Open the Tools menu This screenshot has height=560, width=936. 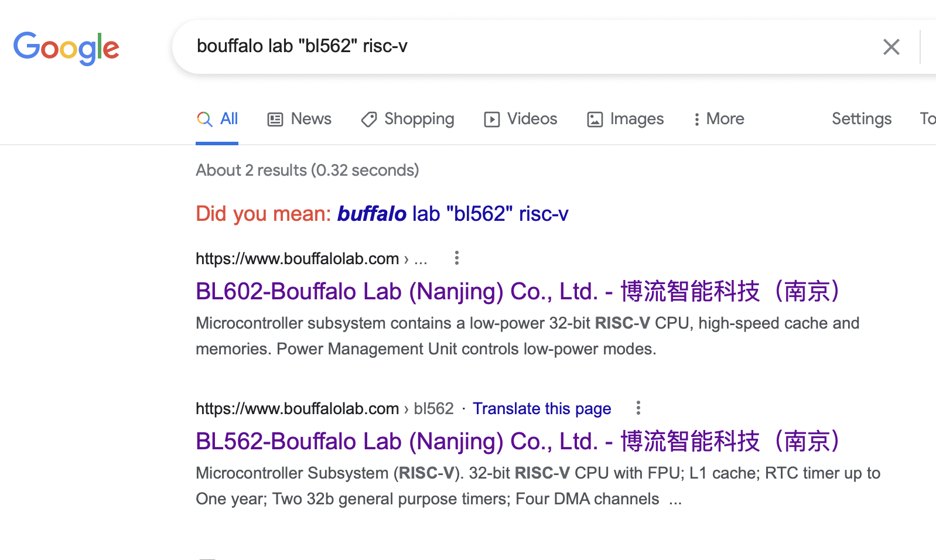pos(927,118)
